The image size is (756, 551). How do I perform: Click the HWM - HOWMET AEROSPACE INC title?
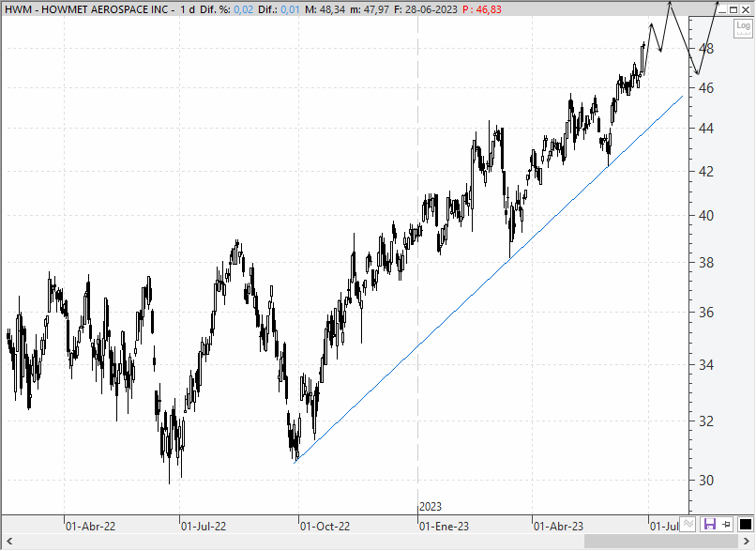pyautogui.click(x=87, y=9)
